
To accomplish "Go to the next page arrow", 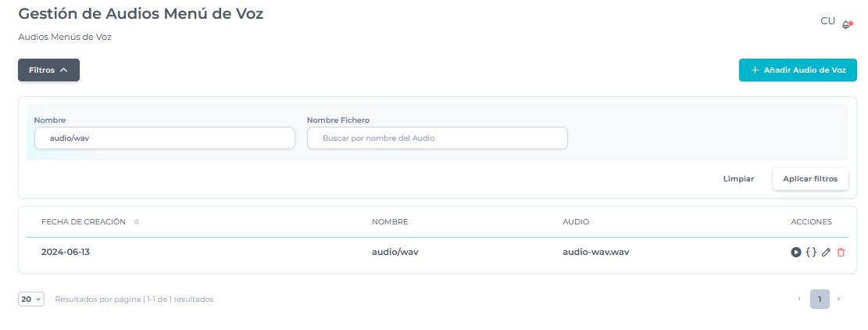I will click(839, 299).
